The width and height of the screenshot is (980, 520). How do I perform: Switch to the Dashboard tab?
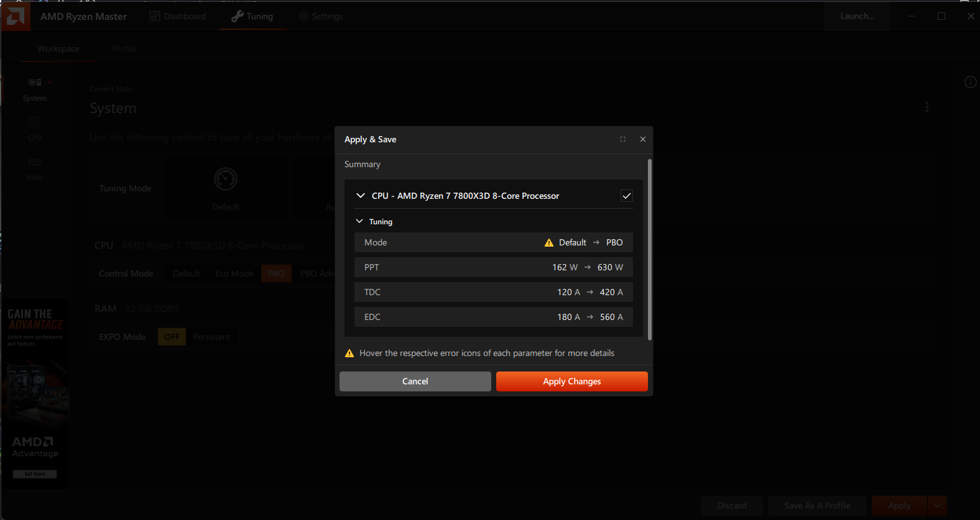178,16
